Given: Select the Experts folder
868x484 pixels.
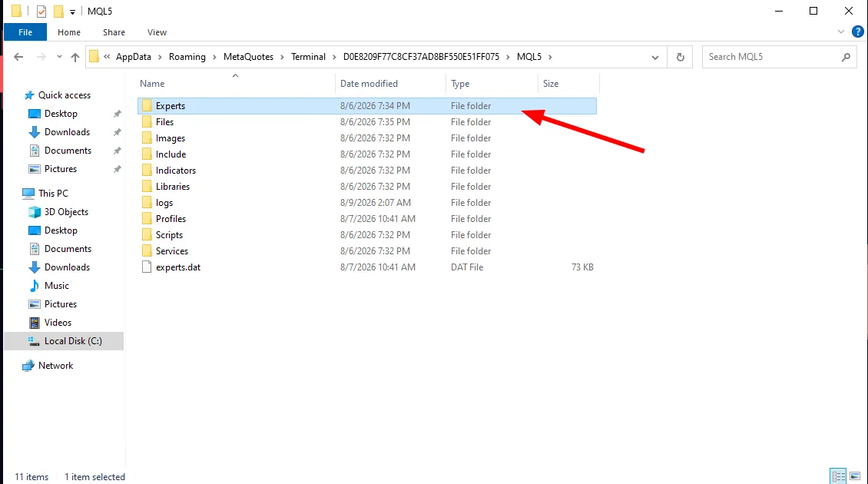Looking at the screenshot, I should pyautogui.click(x=367, y=106).
